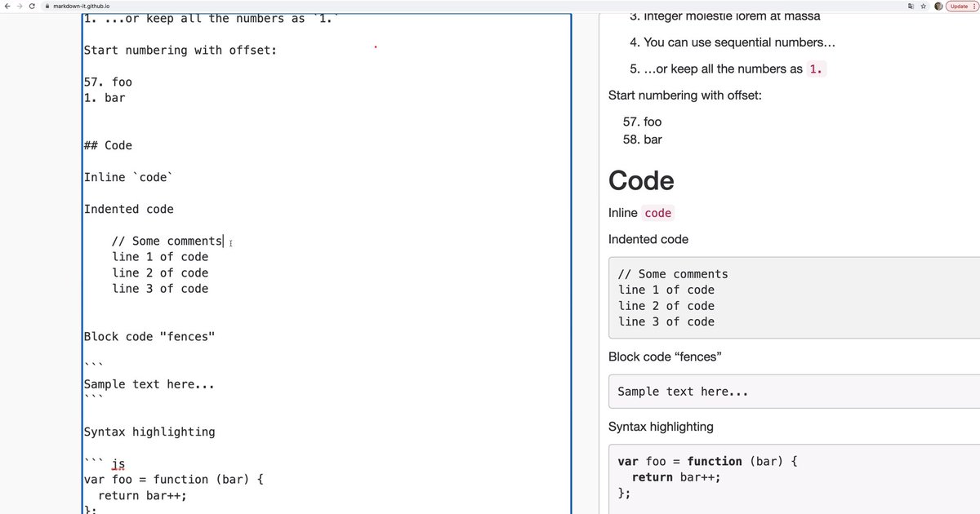Click source line '57. foo'
Screen dimensions: 980x514
tap(108, 82)
